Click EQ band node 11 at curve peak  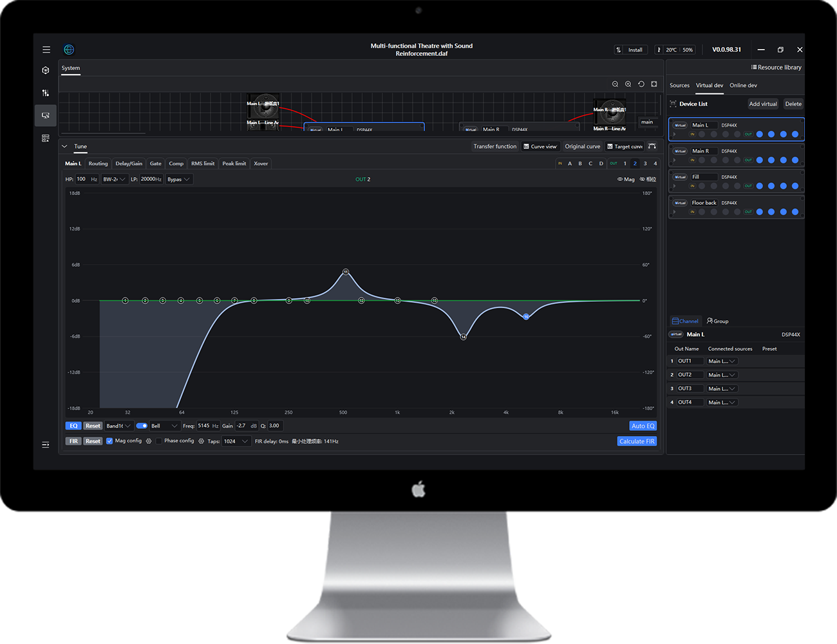[346, 272]
